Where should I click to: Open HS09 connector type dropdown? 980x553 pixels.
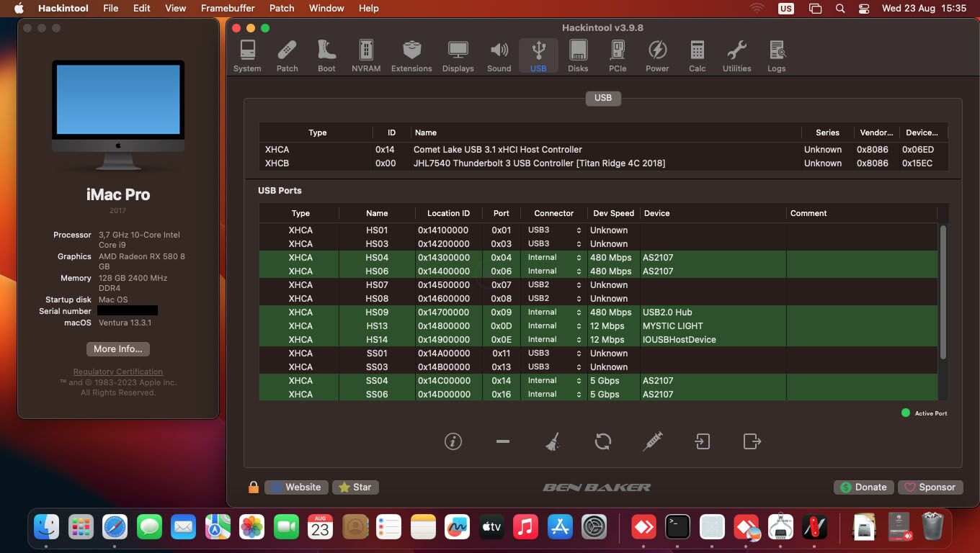554,313
